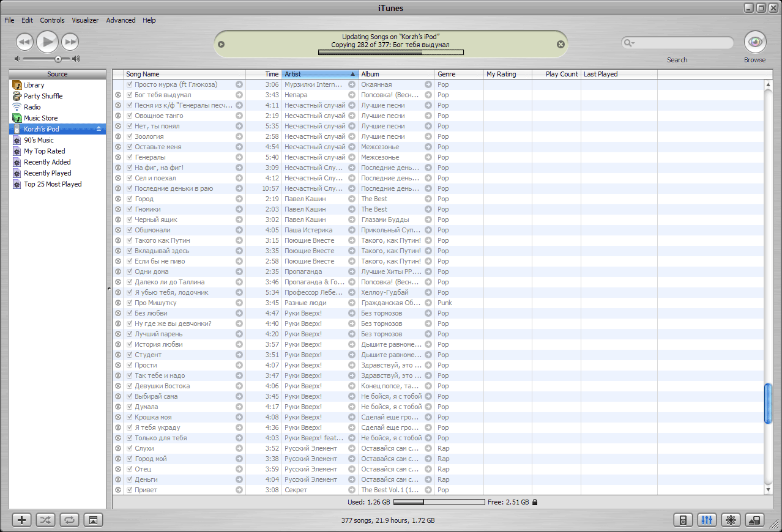782x532 pixels.
Task: Click artist arrow in the Обшмонали row
Action: 352,230
